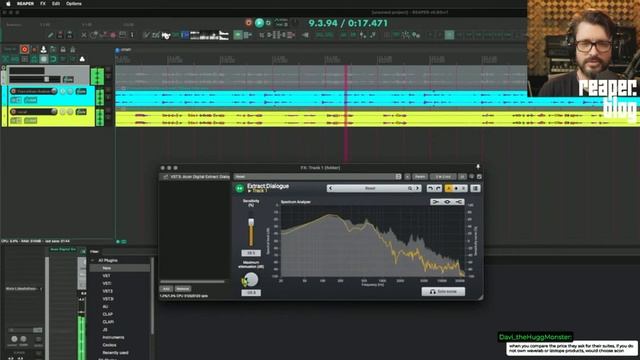Screen dimensions: 640x360
Task: Click the yellow track's audio item
Action: [378, 119]
